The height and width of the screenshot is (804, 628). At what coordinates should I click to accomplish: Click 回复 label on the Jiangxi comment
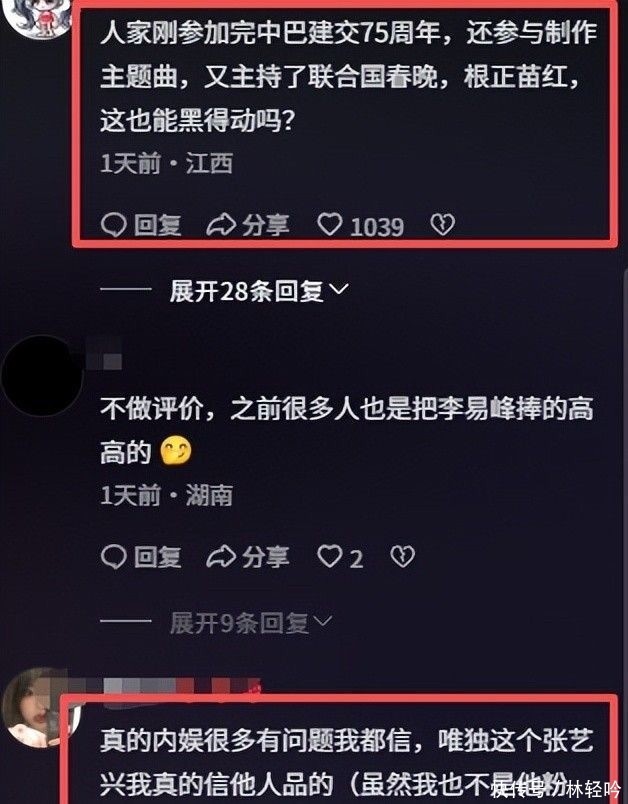157,225
